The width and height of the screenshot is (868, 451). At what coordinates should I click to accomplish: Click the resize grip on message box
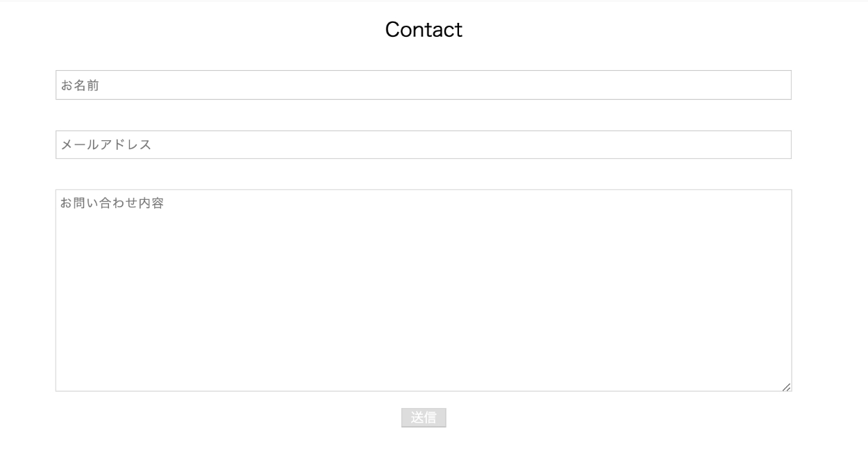pyautogui.click(x=786, y=386)
